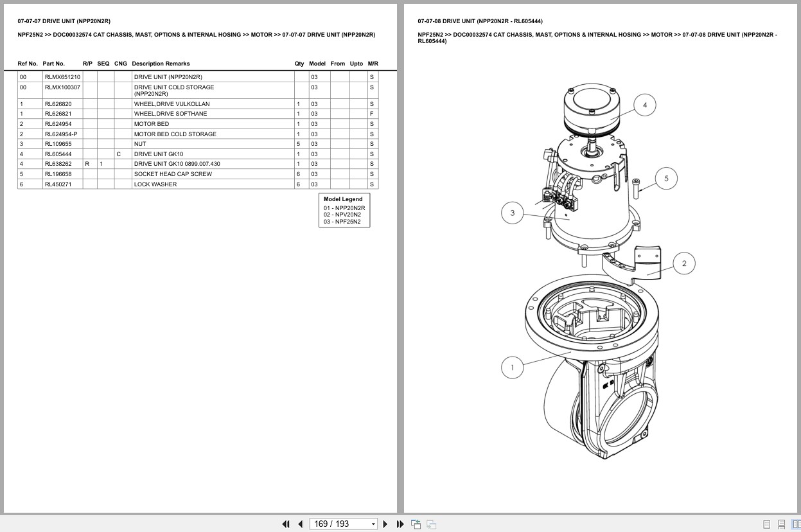Switch to two-page facing view
The height and width of the screenshot is (532, 801).
(x=796, y=524)
